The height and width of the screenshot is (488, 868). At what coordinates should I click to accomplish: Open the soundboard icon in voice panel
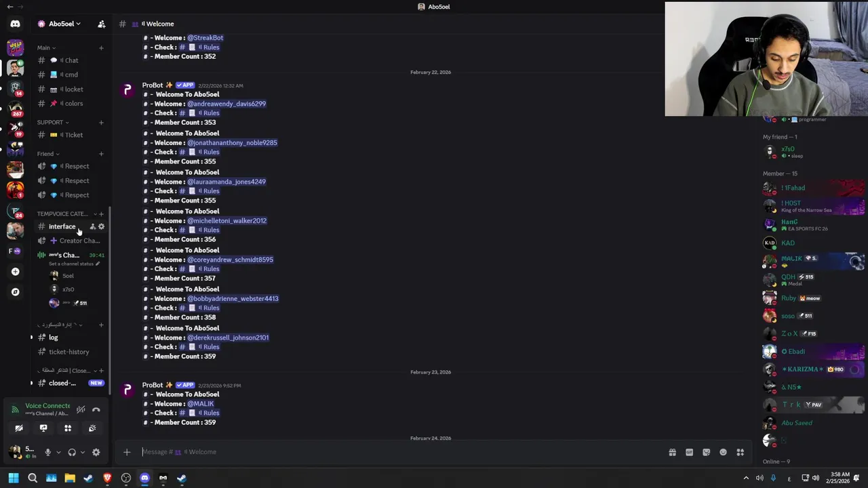coord(92,428)
